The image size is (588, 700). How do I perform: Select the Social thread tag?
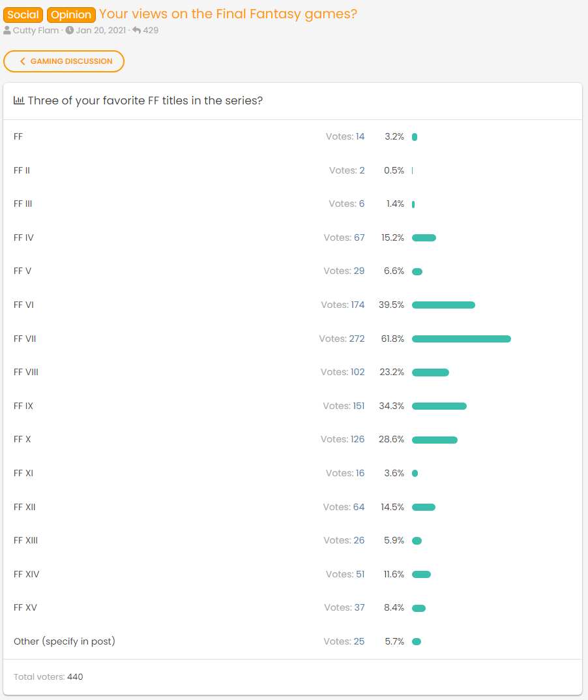coord(23,14)
